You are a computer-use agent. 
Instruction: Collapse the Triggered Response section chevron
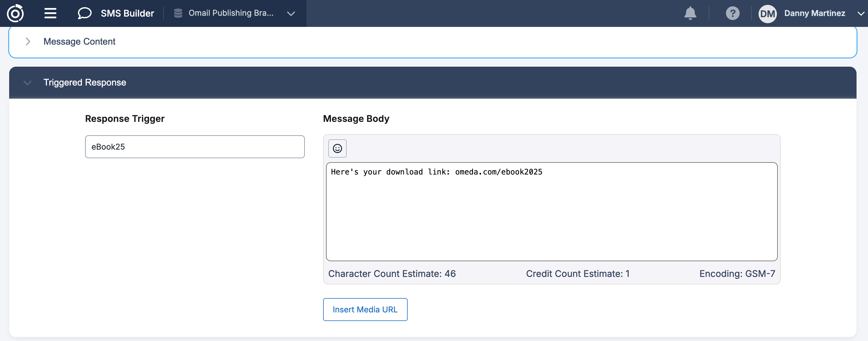[28, 83]
